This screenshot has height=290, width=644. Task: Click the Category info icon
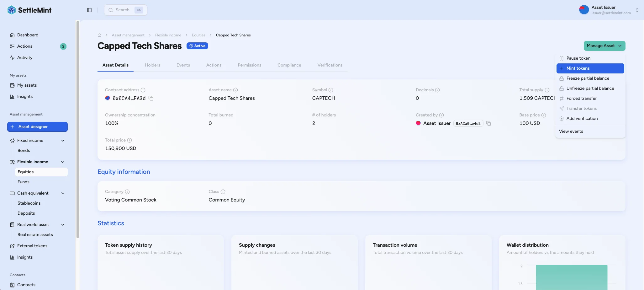[127, 192]
